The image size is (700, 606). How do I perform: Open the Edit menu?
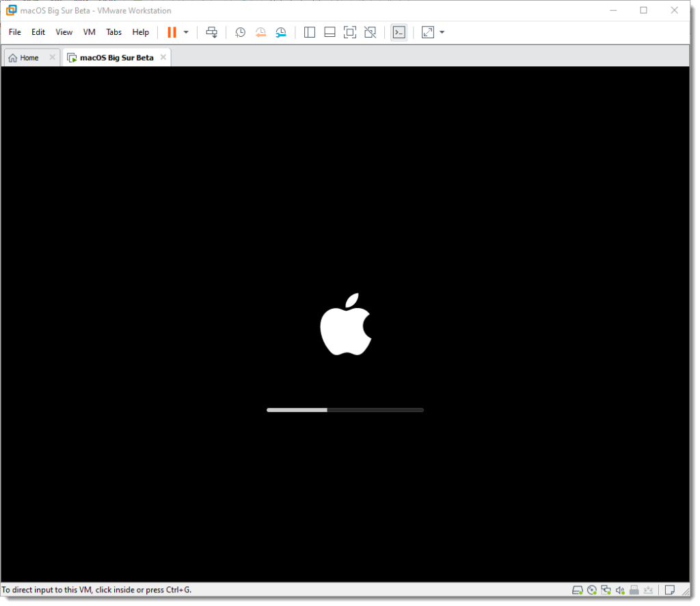pyautogui.click(x=38, y=32)
